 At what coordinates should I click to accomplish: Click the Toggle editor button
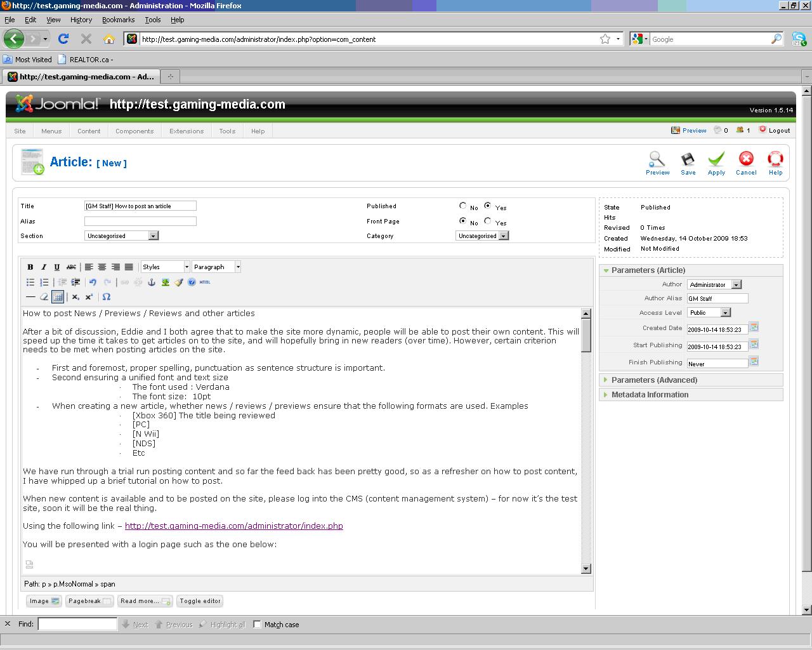pos(200,601)
